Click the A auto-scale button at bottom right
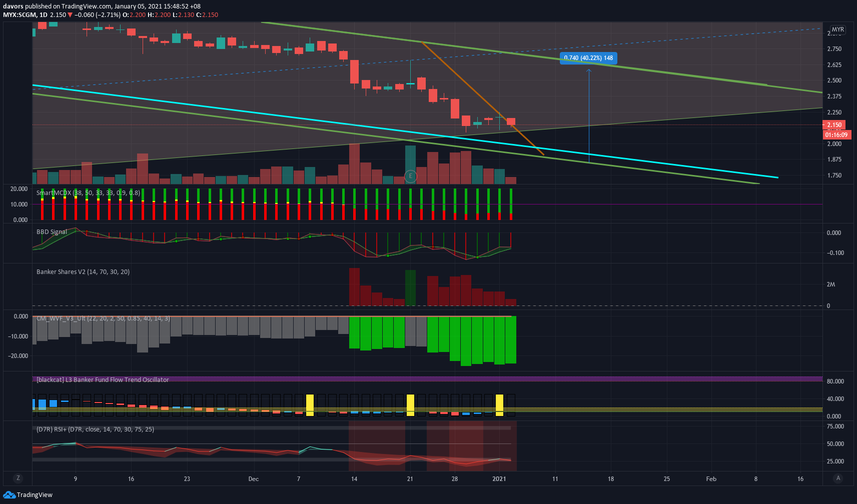 pyautogui.click(x=838, y=478)
